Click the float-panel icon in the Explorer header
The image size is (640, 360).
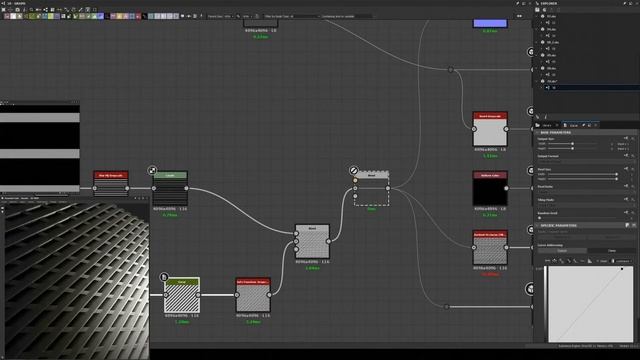(631, 3)
